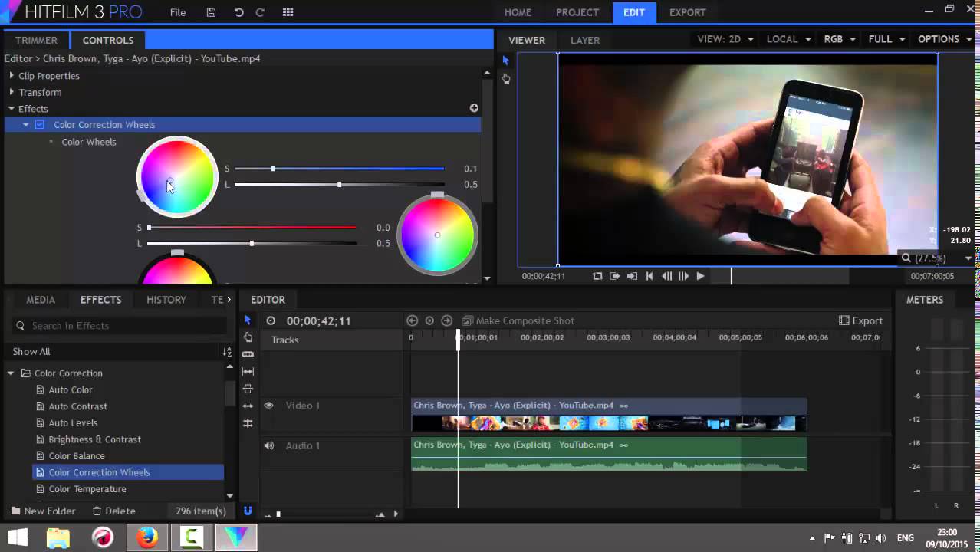
Task: Select the hand drag tool in editor toolbar
Action: 248,337
